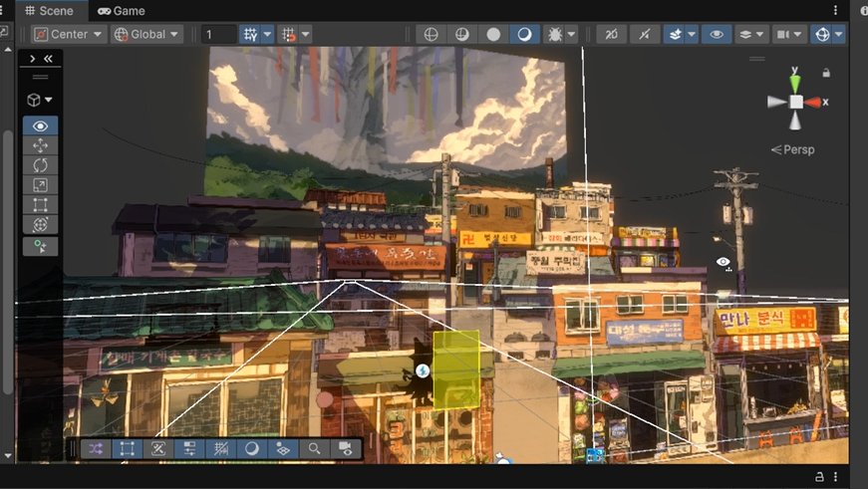Click the eye gizmo near utility pole
The width and height of the screenshot is (868, 489).
tap(723, 263)
